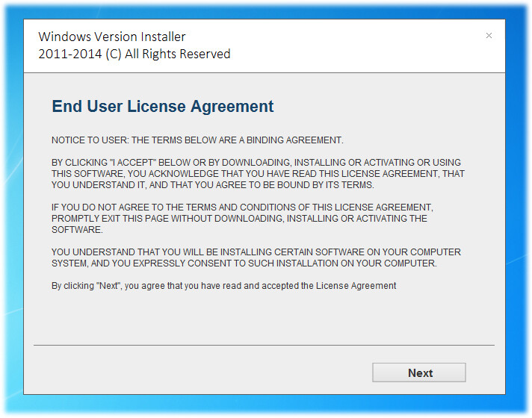Click the 'NOTICE TO USER' paragraph

tap(197, 140)
